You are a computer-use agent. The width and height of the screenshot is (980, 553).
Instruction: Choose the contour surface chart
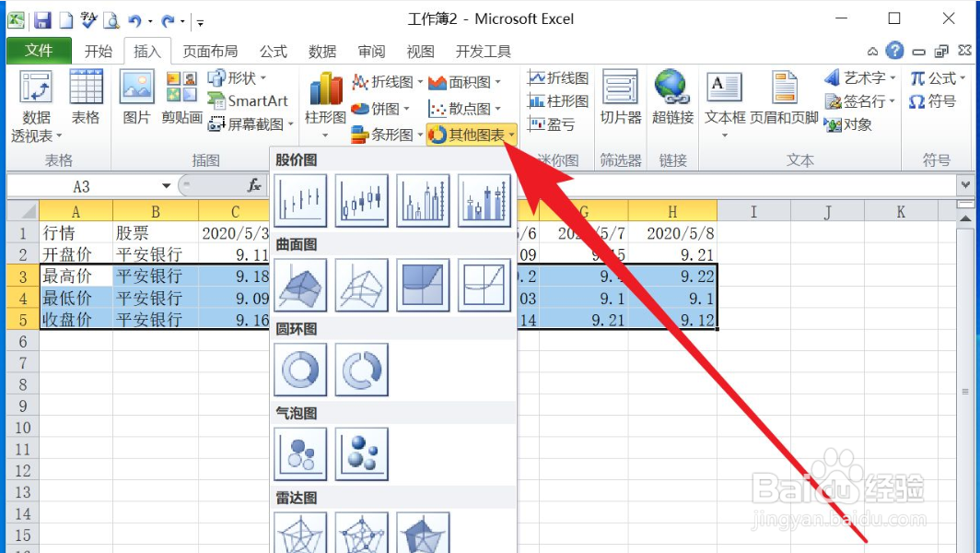click(x=423, y=286)
